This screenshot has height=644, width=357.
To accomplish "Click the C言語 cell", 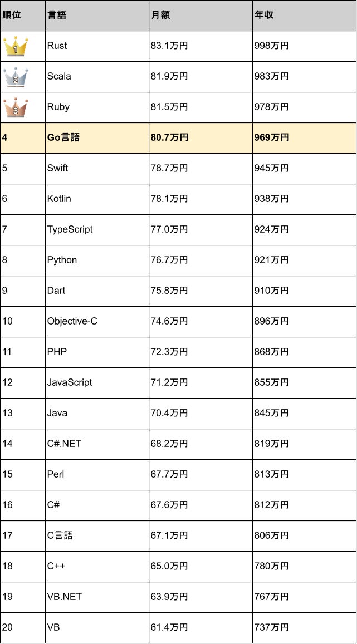I will click(60, 536).
